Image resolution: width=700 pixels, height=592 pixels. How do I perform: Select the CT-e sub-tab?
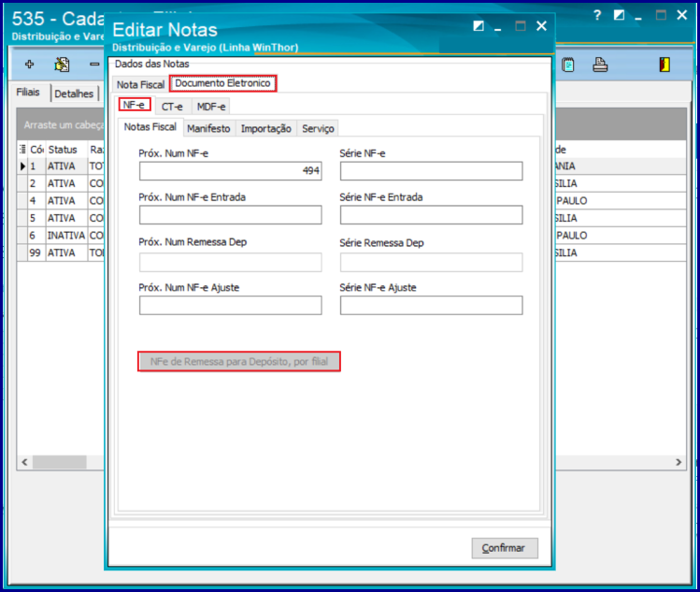172,107
